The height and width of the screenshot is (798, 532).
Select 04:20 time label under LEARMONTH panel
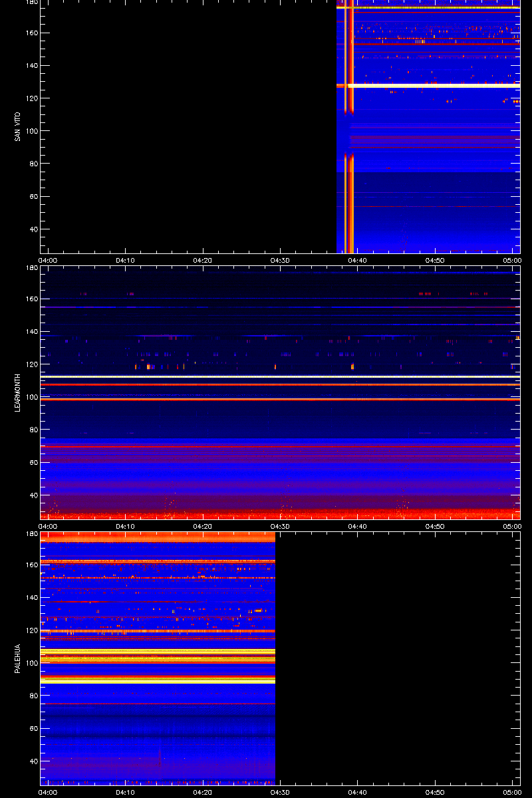(x=203, y=527)
